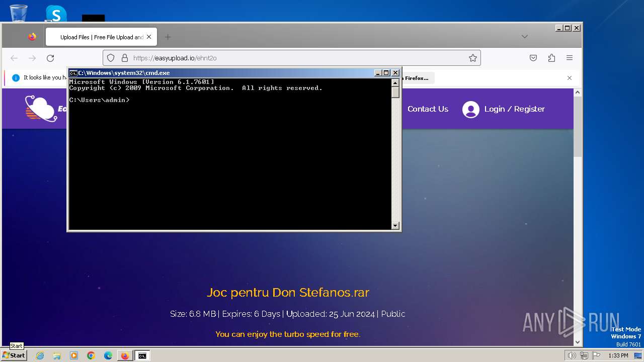Select the Upload Files browser tab
644x362 pixels.
click(x=101, y=37)
